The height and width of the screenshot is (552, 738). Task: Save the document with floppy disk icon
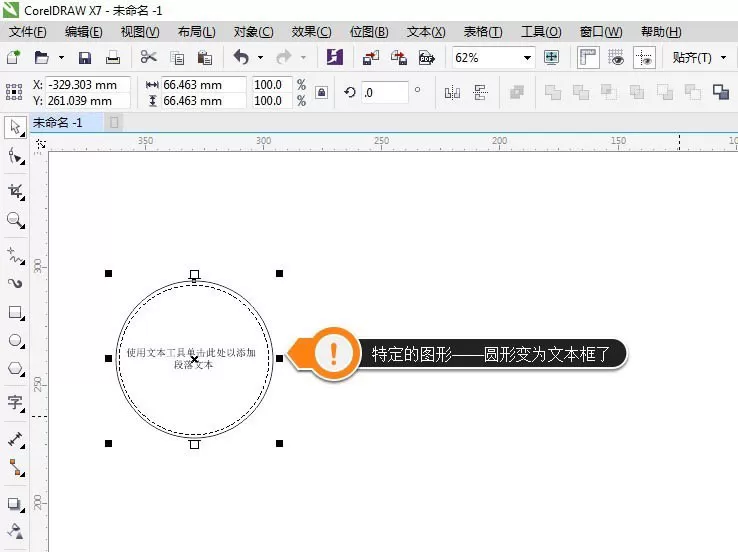(x=85, y=57)
